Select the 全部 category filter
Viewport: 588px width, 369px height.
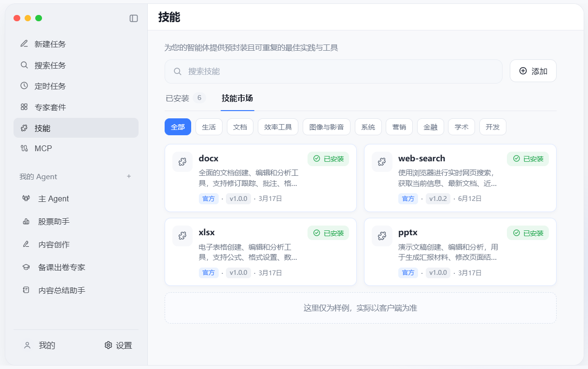[x=178, y=127]
